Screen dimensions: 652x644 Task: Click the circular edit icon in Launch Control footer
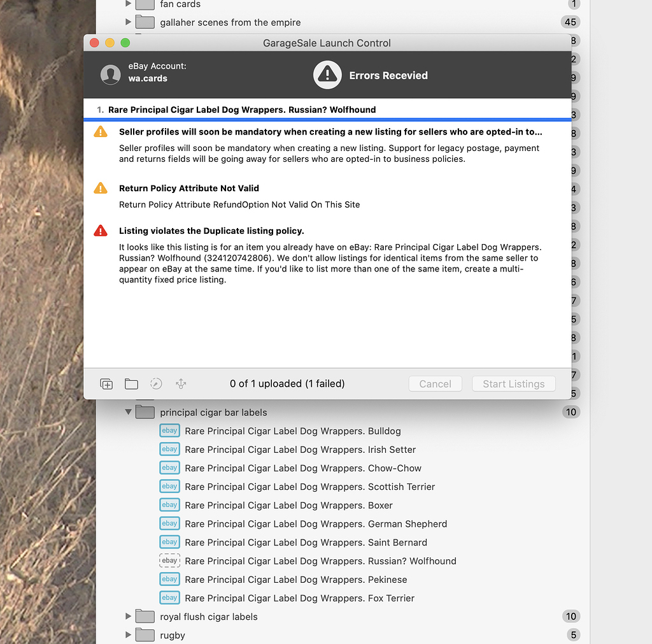pos(156,383)
